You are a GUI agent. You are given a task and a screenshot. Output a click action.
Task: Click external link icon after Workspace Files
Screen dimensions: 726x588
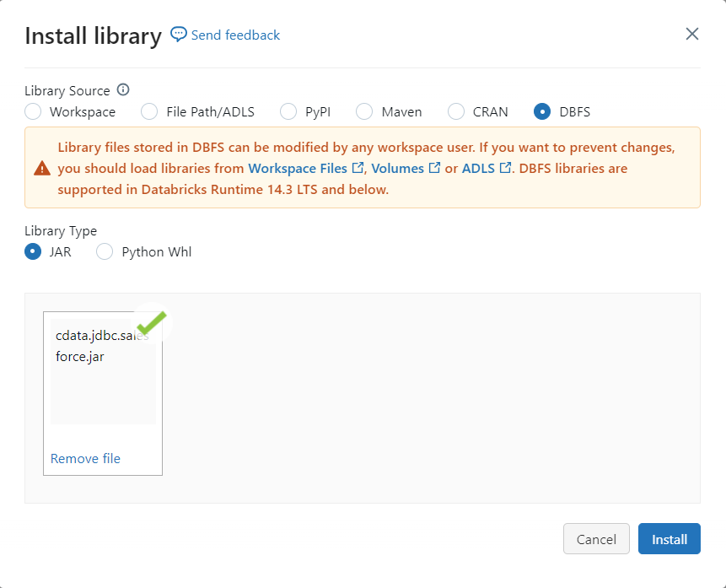click(358, 168)
